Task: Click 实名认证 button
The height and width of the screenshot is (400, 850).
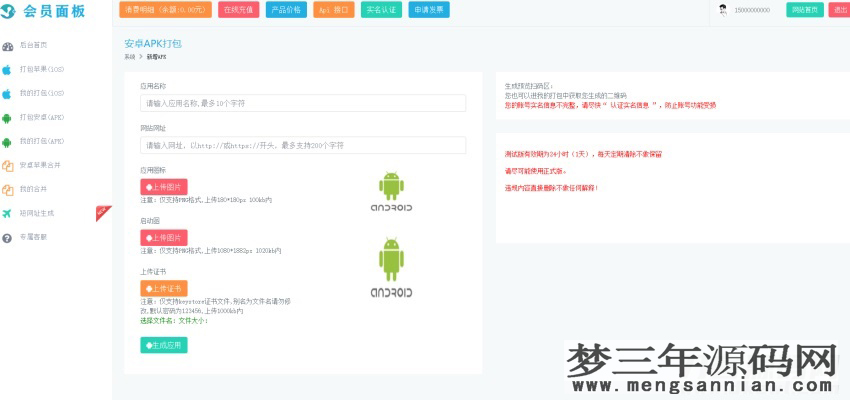Action: click(x=381, y=10)
